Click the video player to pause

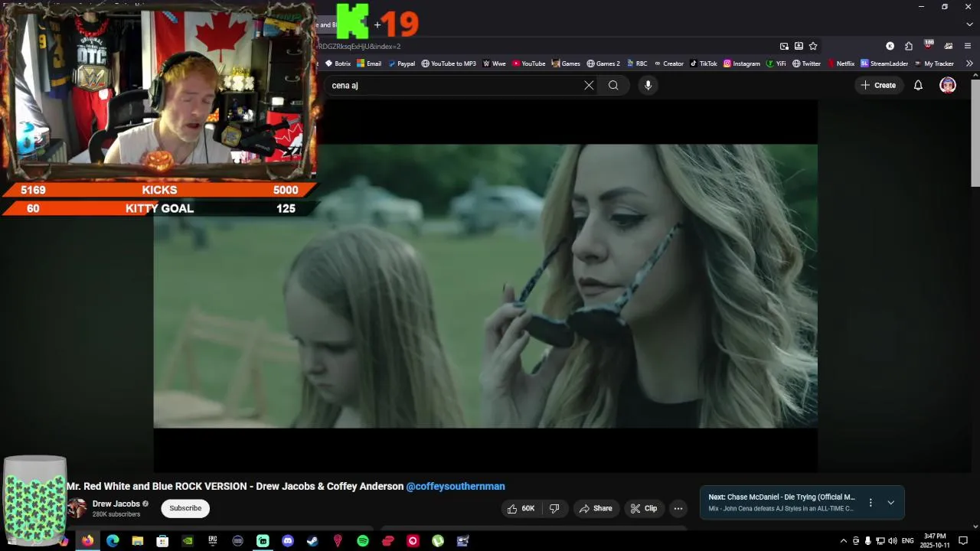(x=485, y=285)
